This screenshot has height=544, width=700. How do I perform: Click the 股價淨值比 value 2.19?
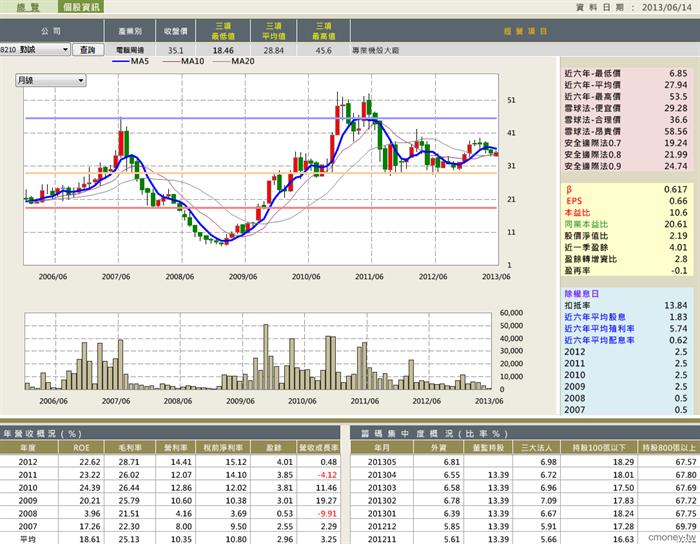(x=678, y=236)
